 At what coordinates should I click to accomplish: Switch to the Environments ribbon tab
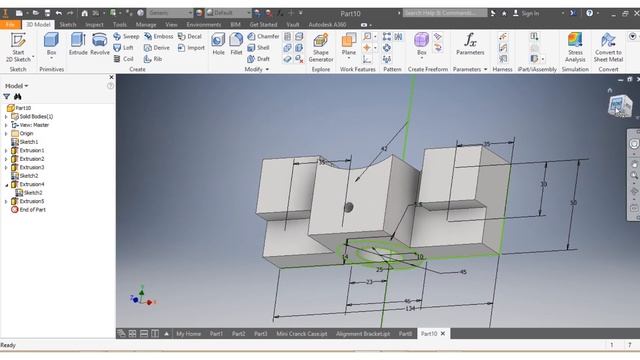pos(203,24)
